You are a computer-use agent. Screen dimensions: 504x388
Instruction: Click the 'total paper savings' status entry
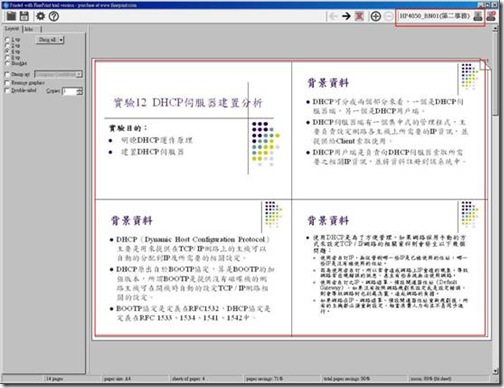346,379
